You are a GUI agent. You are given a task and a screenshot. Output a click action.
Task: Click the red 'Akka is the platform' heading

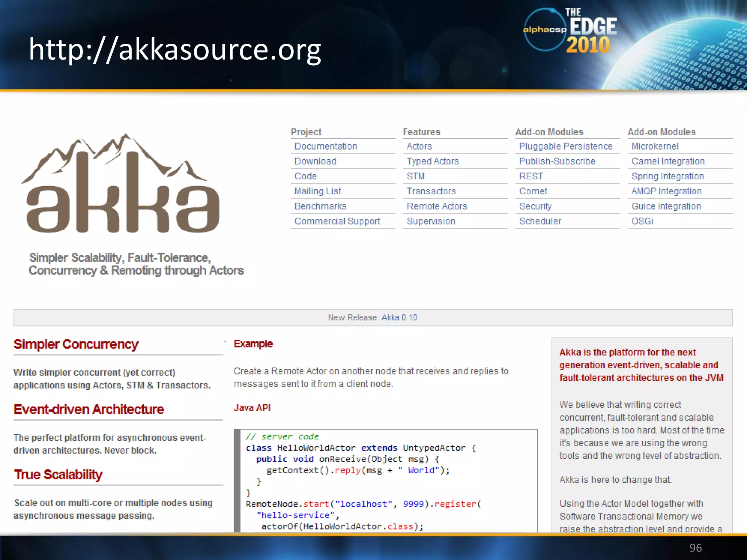(x=642, y=365)
